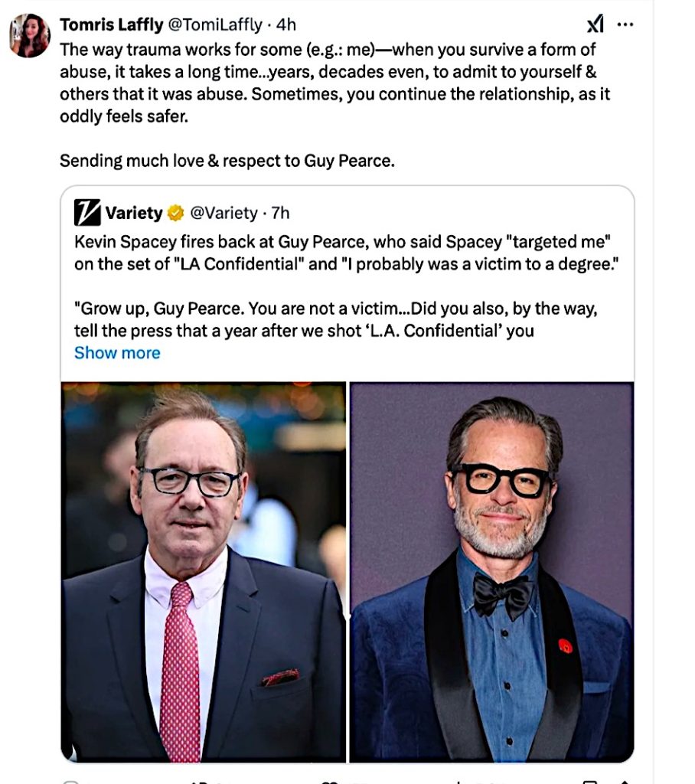Open the Grok xI icon on the tweet

[595, 25]
